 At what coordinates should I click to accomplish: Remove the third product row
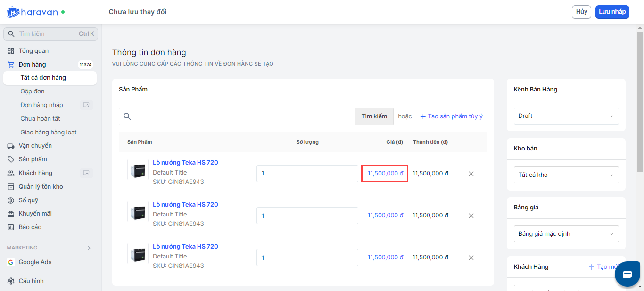coord(471,258)
